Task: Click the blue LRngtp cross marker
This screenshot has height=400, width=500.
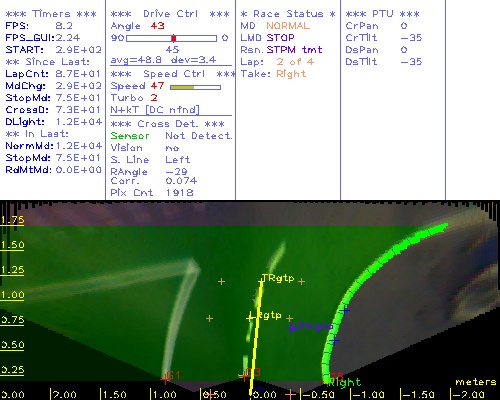Action: click(292, 328)
